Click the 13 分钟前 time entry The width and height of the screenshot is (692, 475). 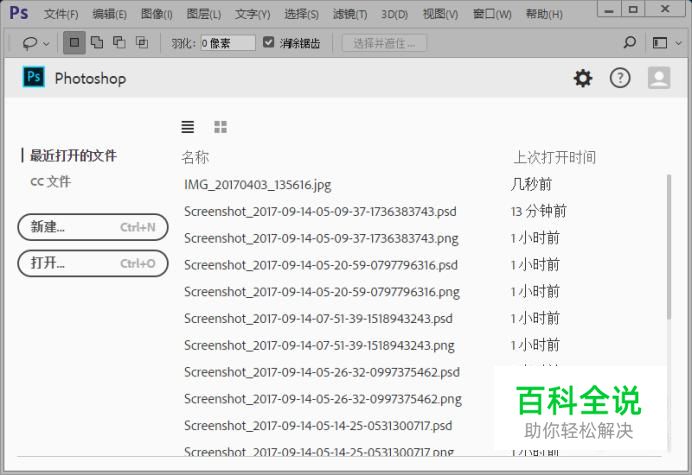538,211
